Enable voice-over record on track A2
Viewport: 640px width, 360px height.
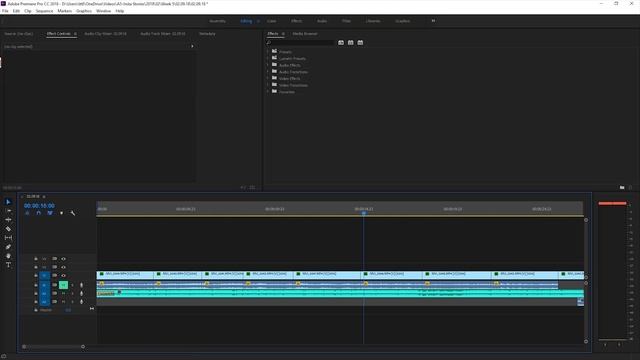[x=82, y=293]
